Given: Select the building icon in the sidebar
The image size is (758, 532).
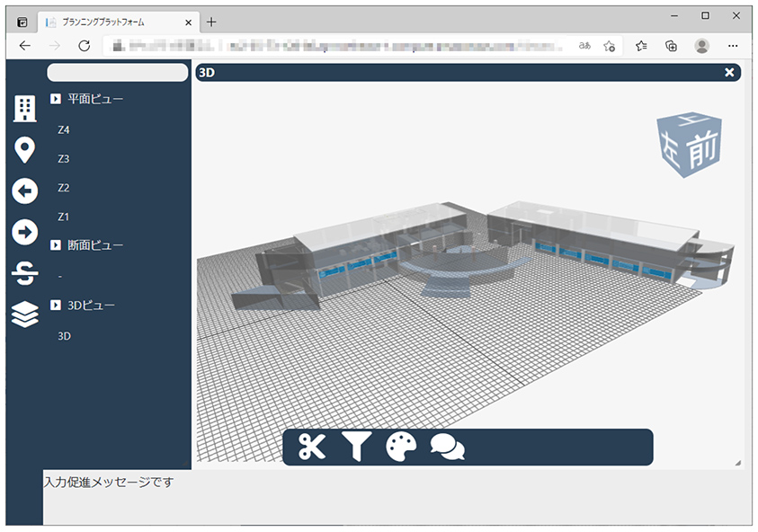Looking at the screenshot, I should coord(23,111).
